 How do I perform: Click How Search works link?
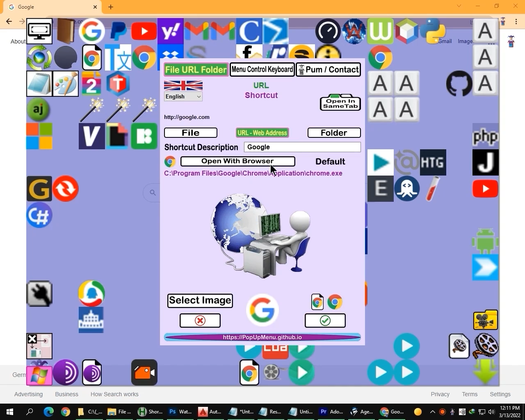pos(114,394)
